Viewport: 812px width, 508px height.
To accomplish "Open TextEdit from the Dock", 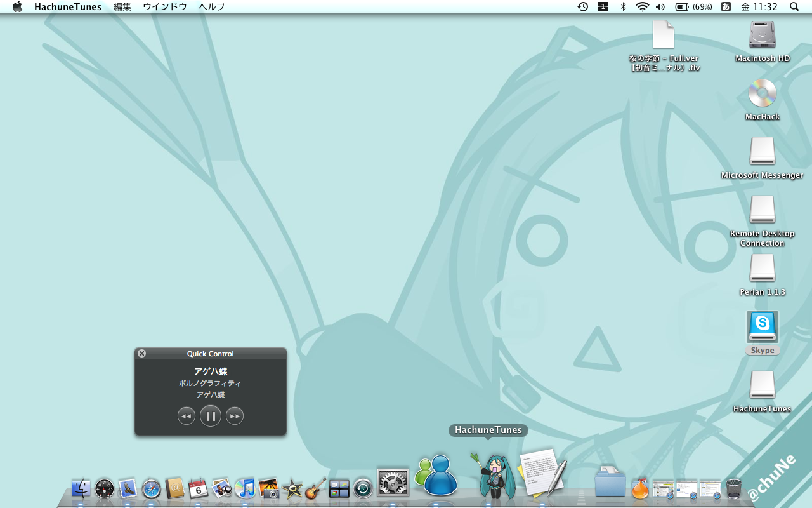I will (541, 473).
